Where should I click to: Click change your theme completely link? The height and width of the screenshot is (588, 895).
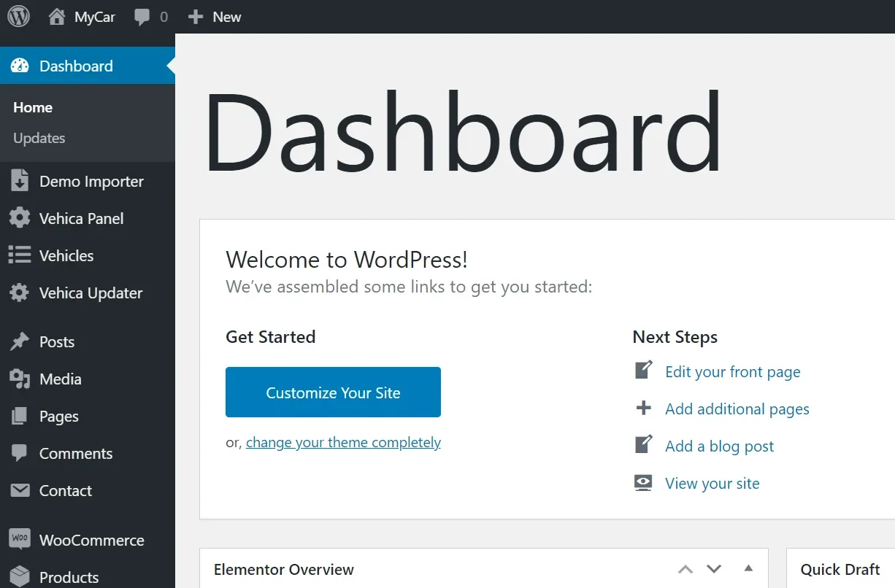tap(343, 442)
